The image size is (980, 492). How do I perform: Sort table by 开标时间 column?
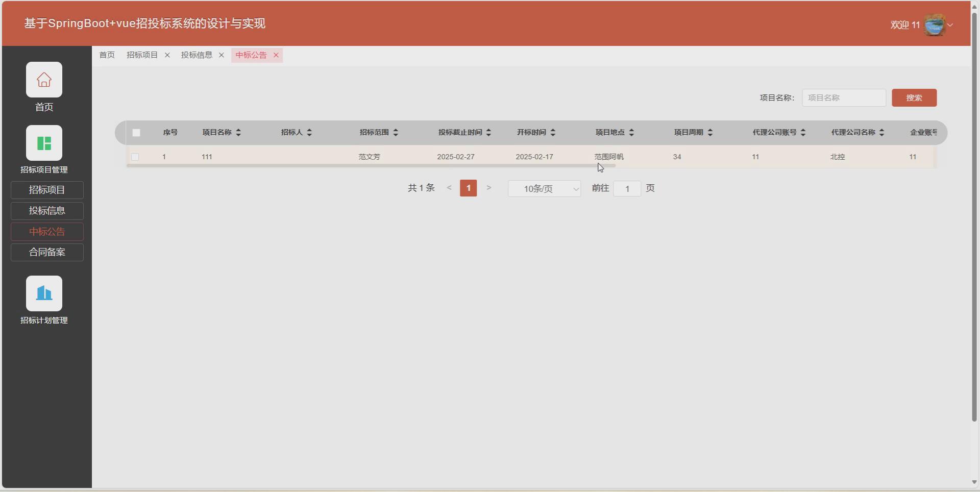click(x=554, y=132)
